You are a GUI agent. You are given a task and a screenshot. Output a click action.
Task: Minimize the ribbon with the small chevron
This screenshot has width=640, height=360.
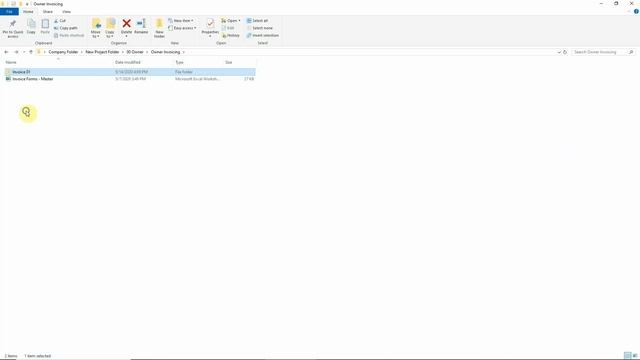tap(629, 11)
